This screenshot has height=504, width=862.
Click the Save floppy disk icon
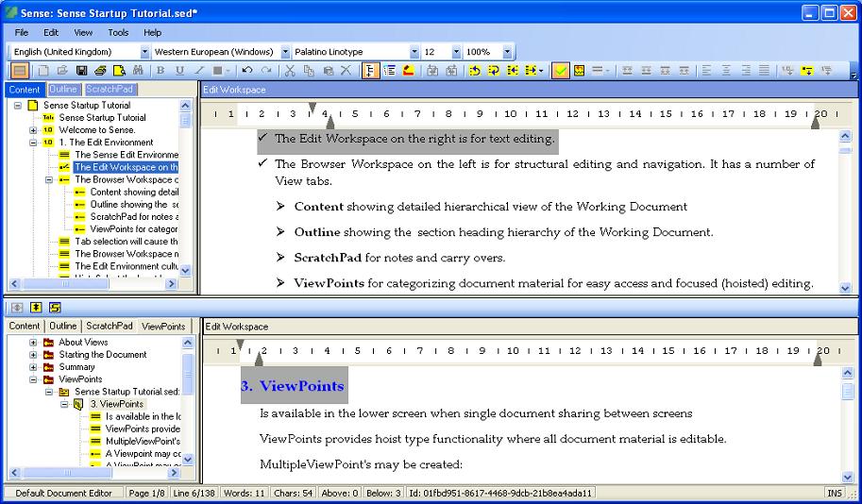81,71
